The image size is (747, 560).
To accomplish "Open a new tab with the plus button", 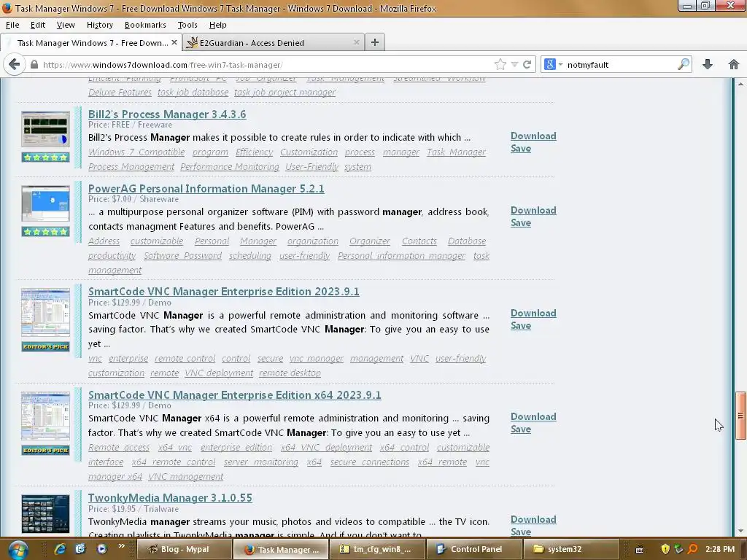I will coord(375,42).
